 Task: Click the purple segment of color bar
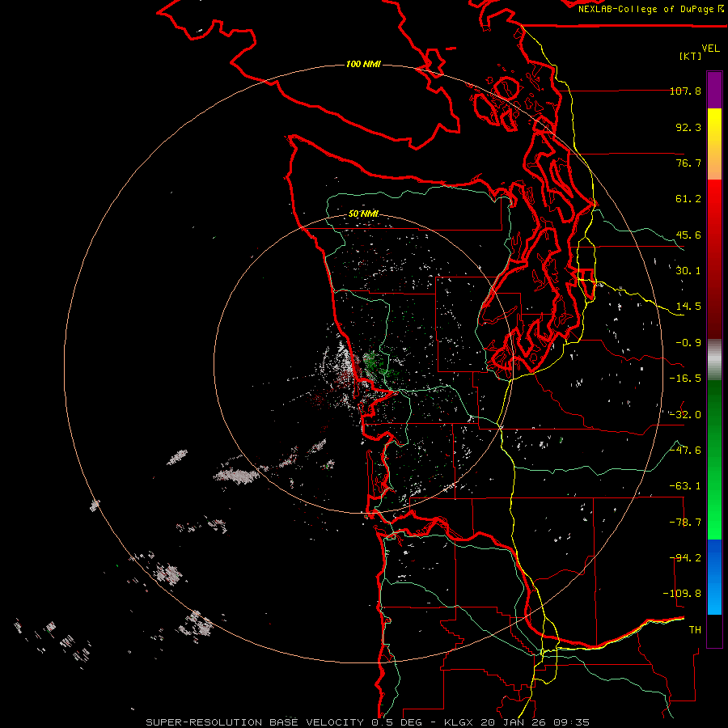click(714, 90)
